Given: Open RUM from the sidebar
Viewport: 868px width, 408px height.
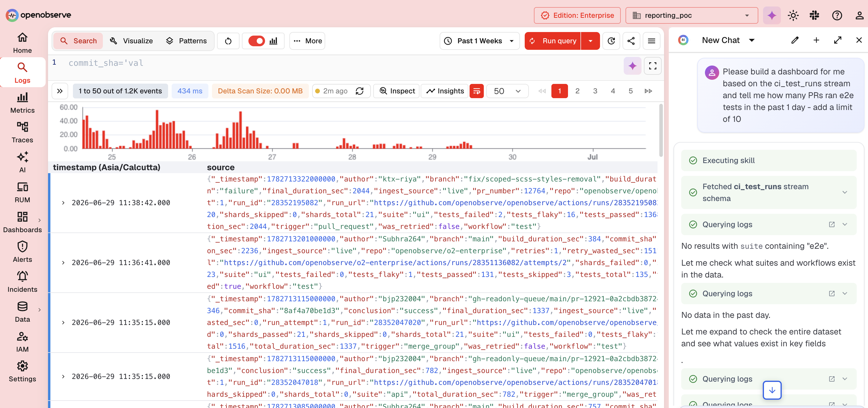Looking at the screenshot, I should point(22,192).
